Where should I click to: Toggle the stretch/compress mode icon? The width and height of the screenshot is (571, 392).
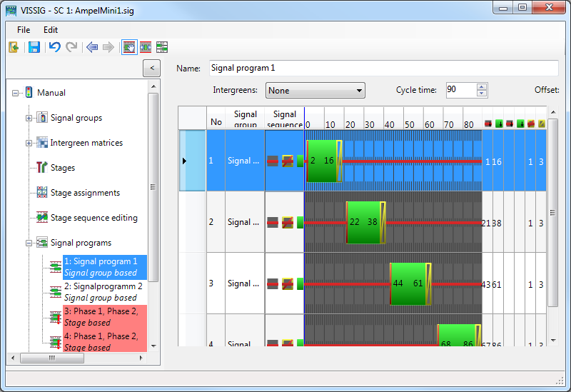click(146, 47)
